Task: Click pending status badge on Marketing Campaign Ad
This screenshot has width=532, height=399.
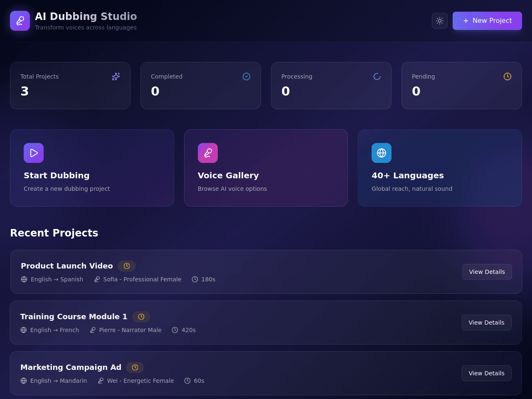Action: coord(135,367)
